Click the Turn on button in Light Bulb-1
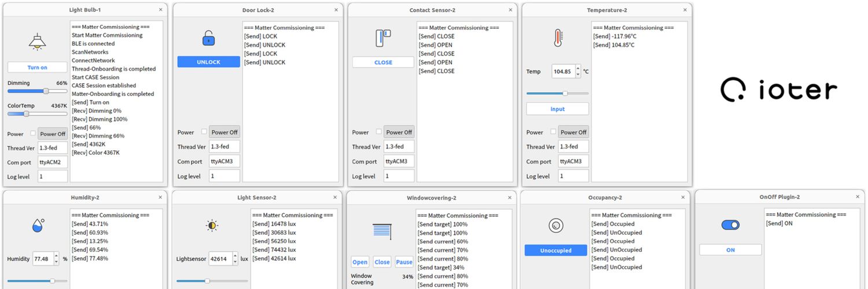 (37, 68)
